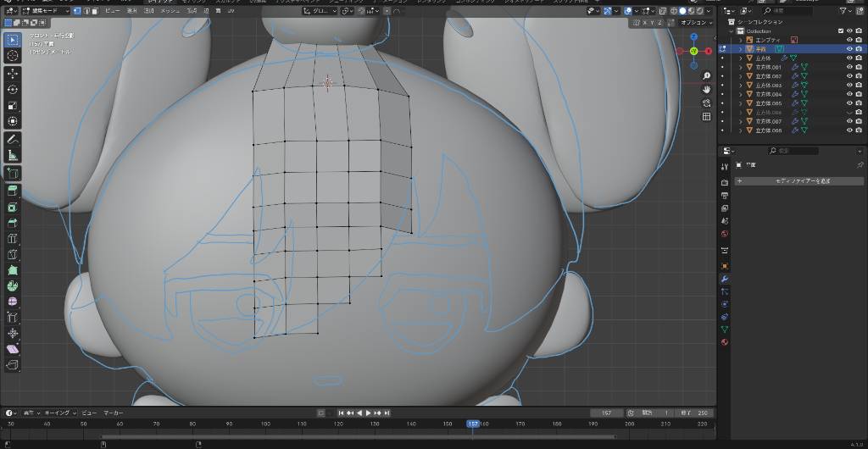Open the ビュー menu in the viewport header
Viewport: 868px width, 449px height.
(x=112, y=11)
